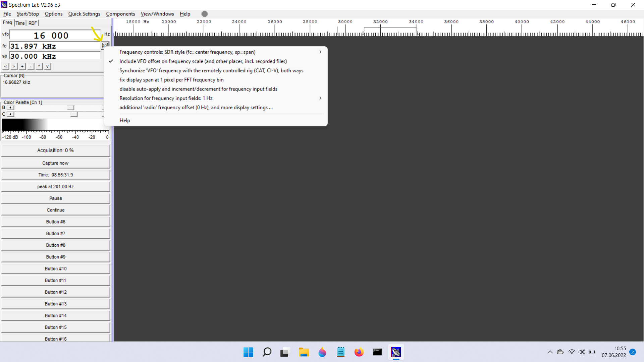Click the volume speaker tray icon
Screen dimensions: 644x362
pyautogui.click(x=582, y=352)
